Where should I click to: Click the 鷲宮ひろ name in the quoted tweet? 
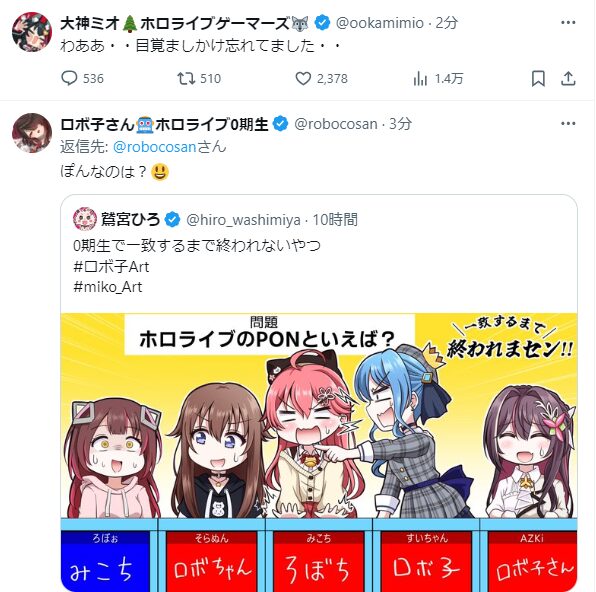pyautogui.click(x=130, y=219)
